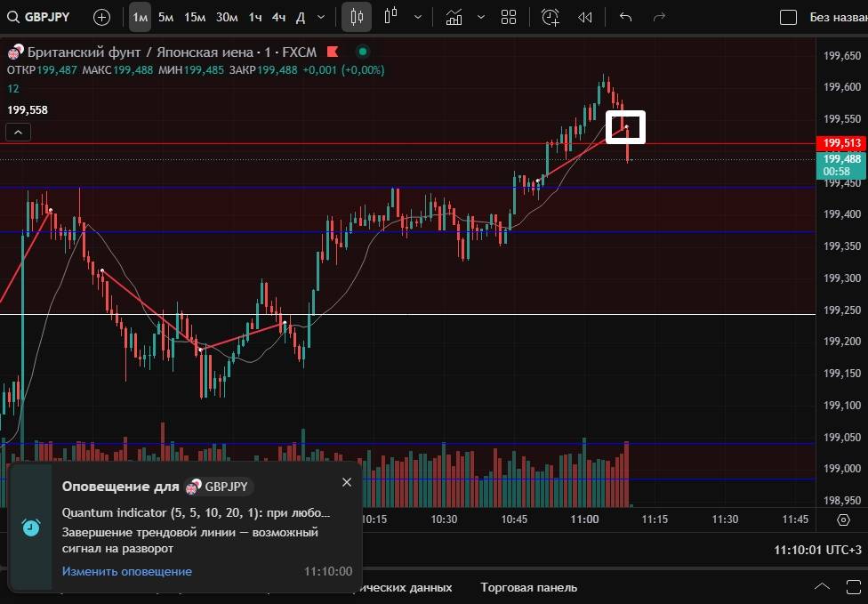868x604 pixels.
Task: Click the alarm clock icon in alert popup
Action: (x=31, y=527)
